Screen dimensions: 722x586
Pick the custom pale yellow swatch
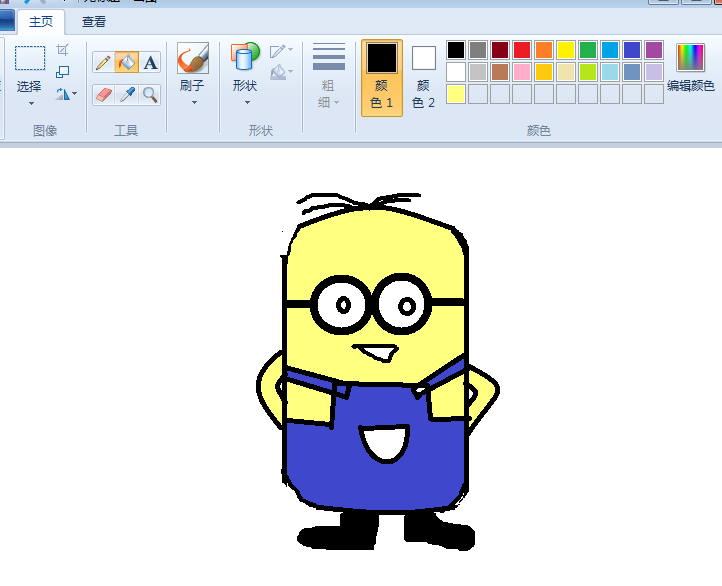coord(456,94)
